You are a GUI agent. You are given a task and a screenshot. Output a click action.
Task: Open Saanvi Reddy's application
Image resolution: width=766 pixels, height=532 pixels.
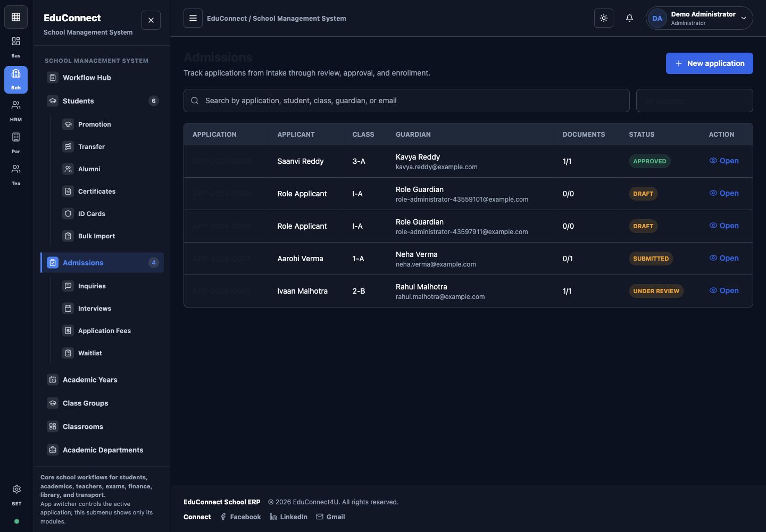(x=724, y=161)
